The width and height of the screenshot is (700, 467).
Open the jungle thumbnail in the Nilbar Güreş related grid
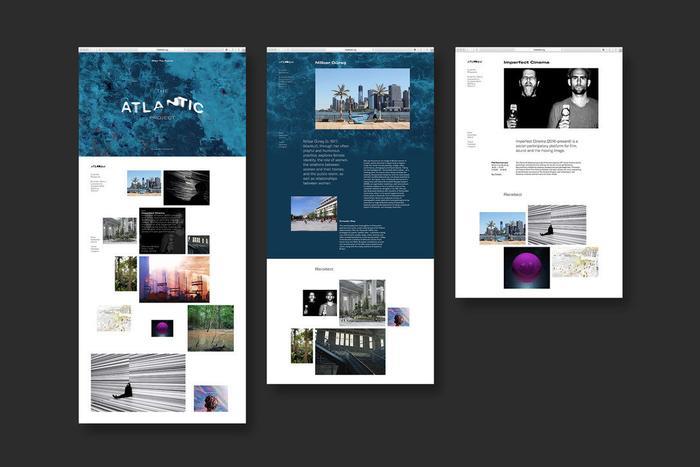302,346
